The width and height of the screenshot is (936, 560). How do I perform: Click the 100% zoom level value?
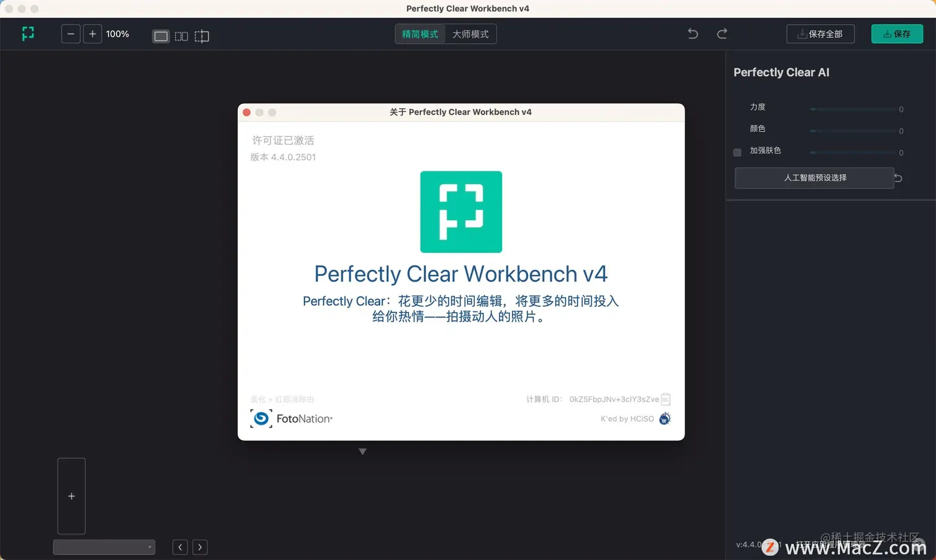click(x=118, y=34)
